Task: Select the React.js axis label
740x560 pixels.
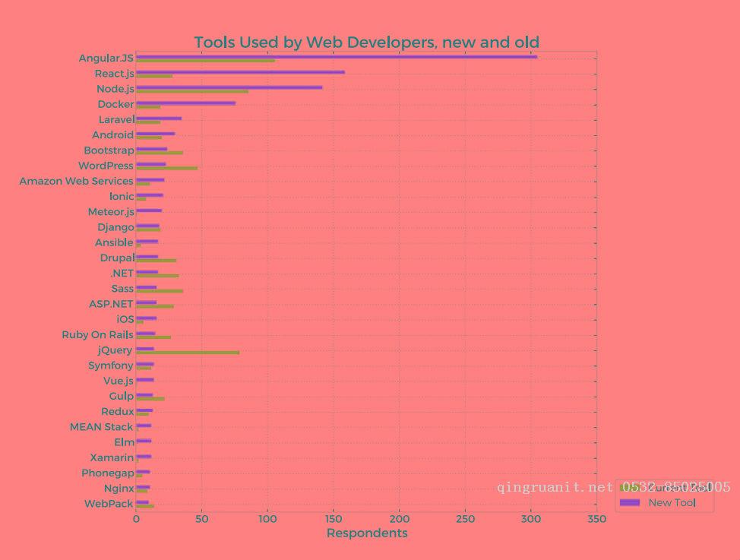Action: [114, 74]
